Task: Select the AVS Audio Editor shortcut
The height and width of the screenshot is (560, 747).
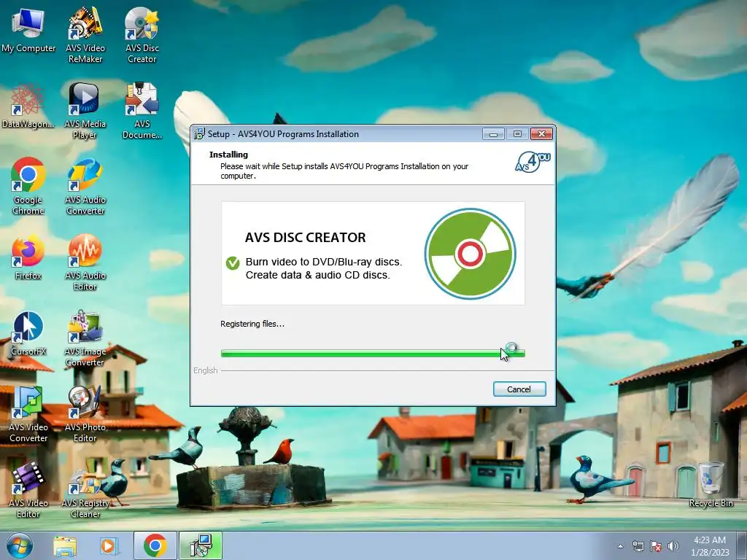Action: pyautogui.click(x=85, y=262)
